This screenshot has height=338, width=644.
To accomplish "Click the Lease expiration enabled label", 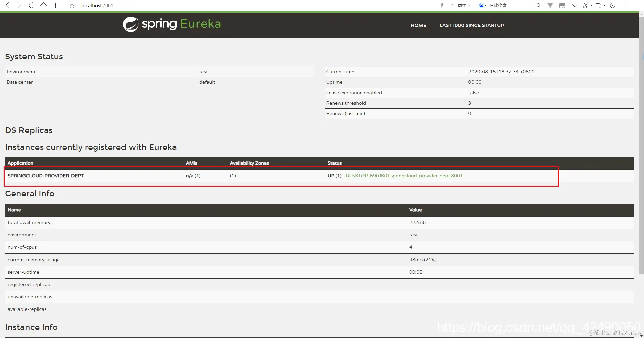I will (354, 93).
